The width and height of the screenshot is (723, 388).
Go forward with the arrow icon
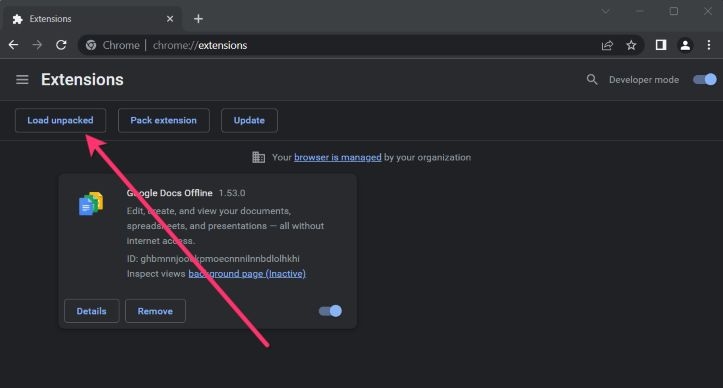37,45
